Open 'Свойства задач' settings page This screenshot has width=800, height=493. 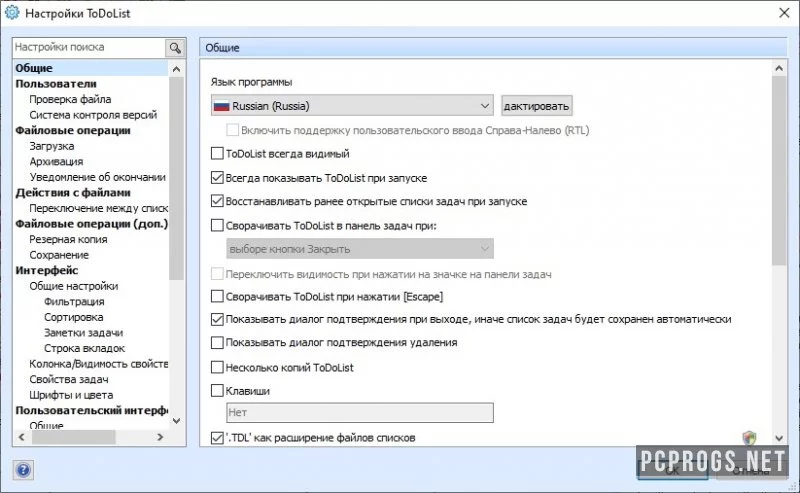pos(68,379)
